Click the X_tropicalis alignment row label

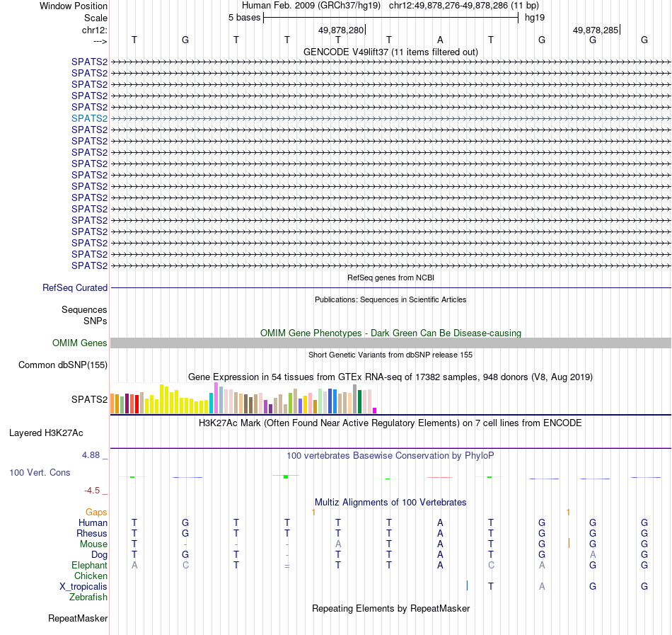(x=83, y=587)
